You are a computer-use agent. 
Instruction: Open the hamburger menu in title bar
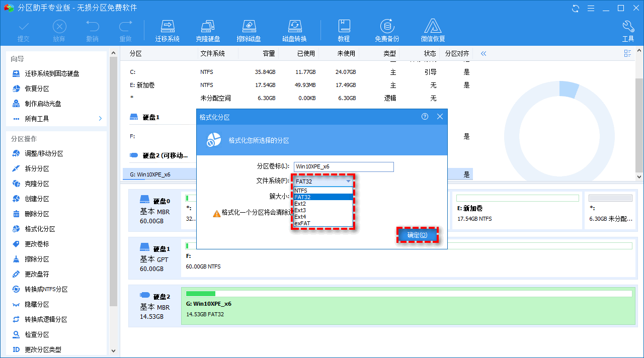tap(590, 8)
